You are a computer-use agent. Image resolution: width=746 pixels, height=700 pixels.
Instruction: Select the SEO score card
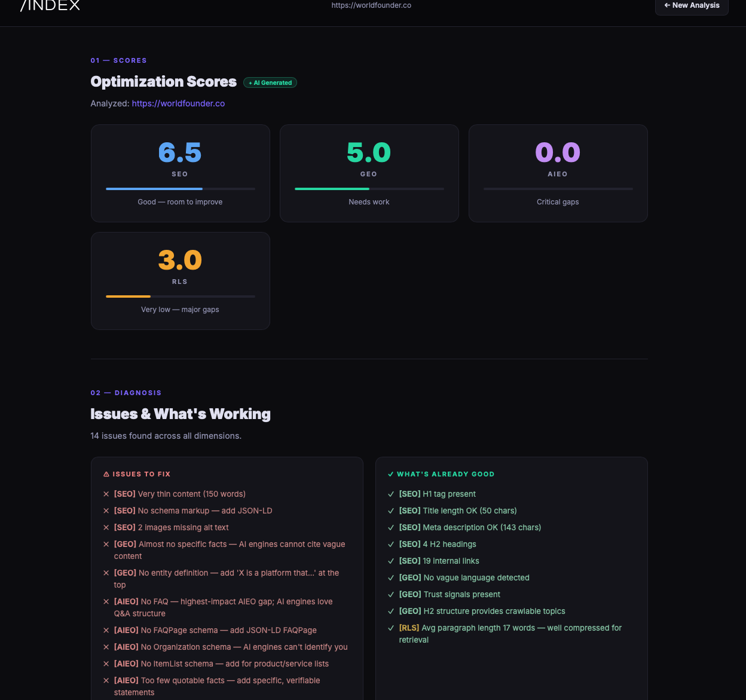(x=180, y=173)
